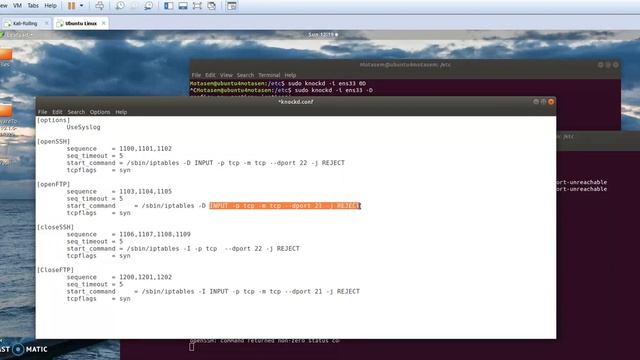
Task: Click the sequence 1103,1104,1105 value
Action: coord(145,191)
